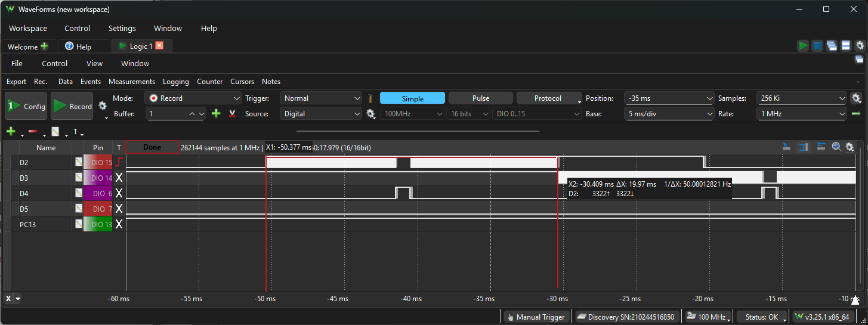Toggle D4 trigger condition X

pos(119,193)
